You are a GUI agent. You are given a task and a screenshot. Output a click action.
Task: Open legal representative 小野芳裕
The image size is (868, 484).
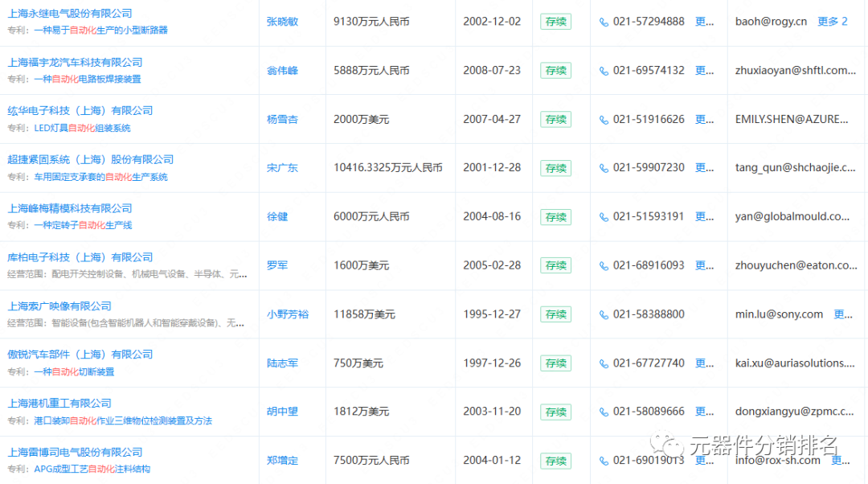[x=288, y=314]
